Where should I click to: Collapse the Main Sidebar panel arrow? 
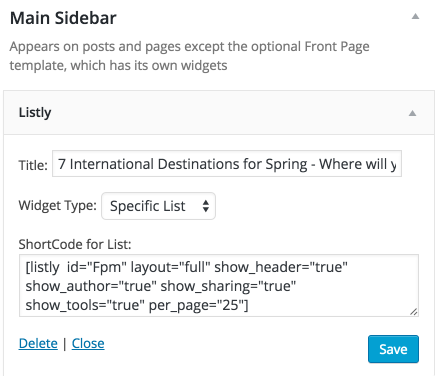pos(415,16)
